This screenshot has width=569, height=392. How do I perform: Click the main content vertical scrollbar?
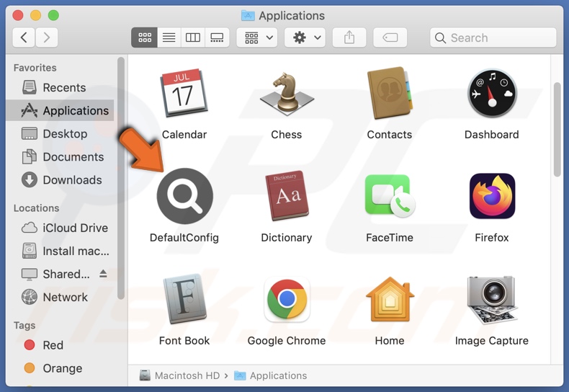557,130
